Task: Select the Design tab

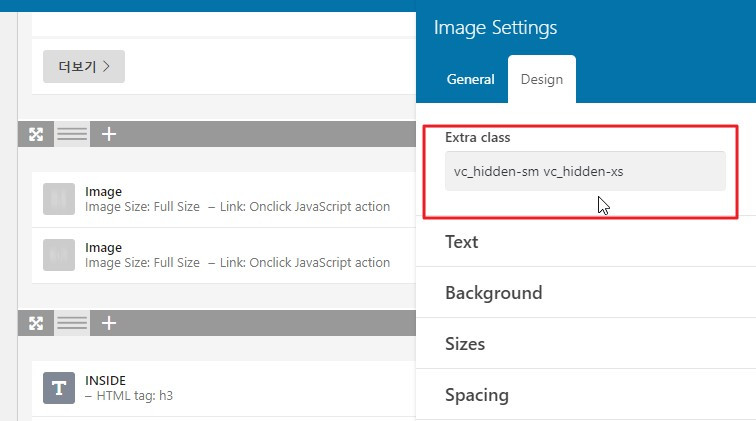Action: tap(541, 79)
